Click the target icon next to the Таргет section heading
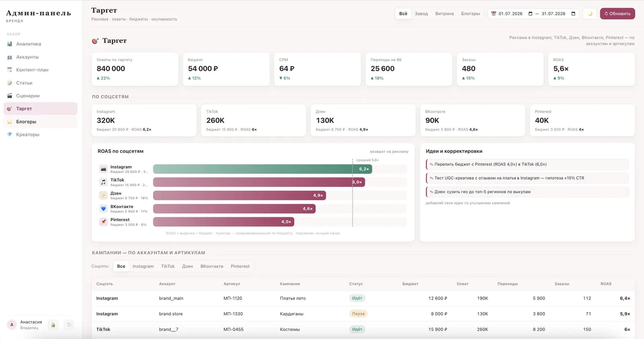The width and height of the screenshot is (644, 339). (95, 41)
